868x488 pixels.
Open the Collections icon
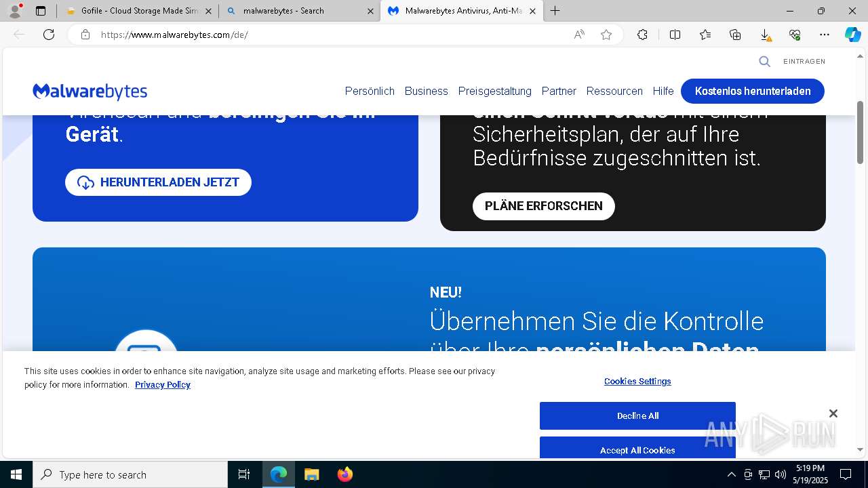(735, 35)
